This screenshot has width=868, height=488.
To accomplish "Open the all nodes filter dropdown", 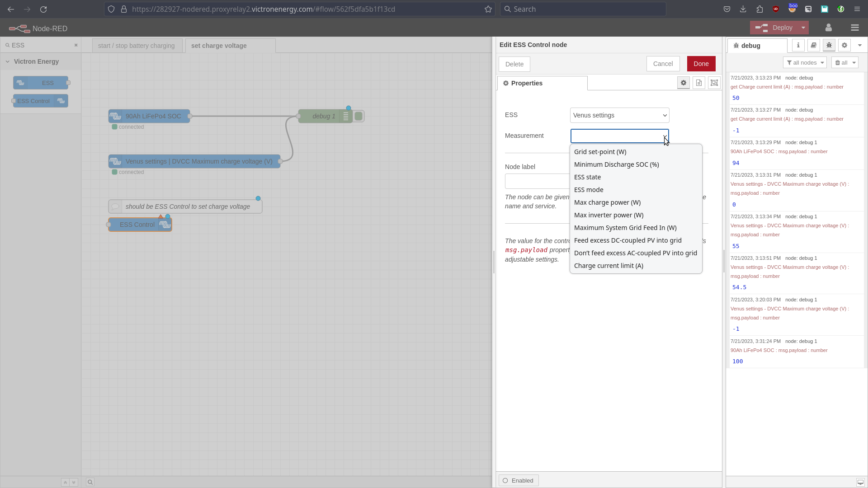I will point(804,63).
